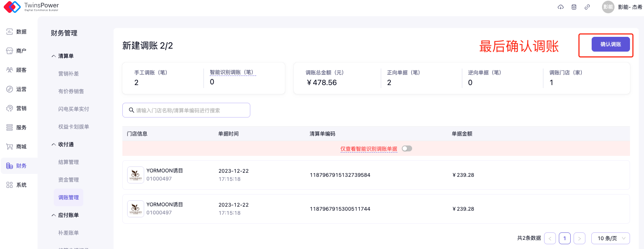Go to next page arrow in pagination
This screenshot has height=249, width=644.
tap(579, 238)
